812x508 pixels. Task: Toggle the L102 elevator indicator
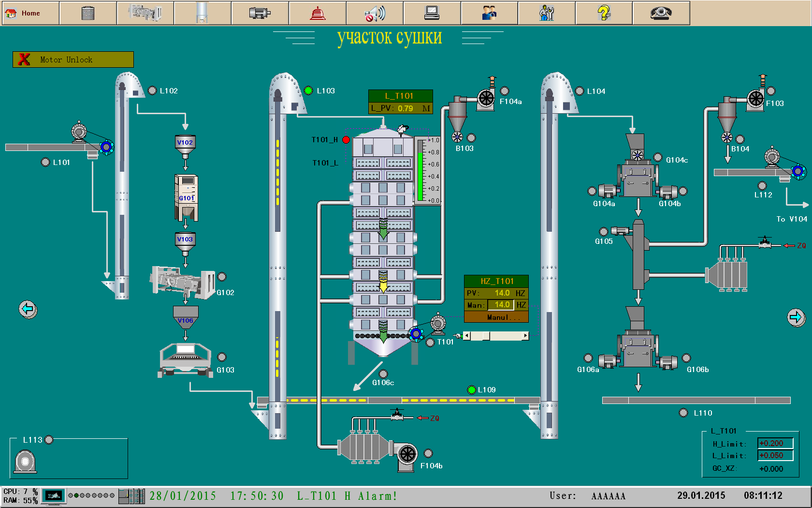pyautogui.click(x=152, y=90)
